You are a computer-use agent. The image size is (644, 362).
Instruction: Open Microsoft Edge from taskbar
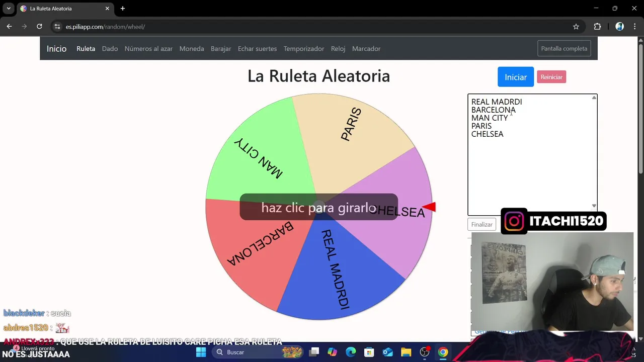351,352
